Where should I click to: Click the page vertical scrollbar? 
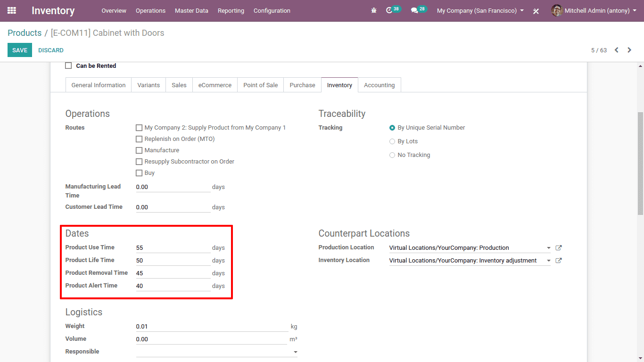coord(640,163)
